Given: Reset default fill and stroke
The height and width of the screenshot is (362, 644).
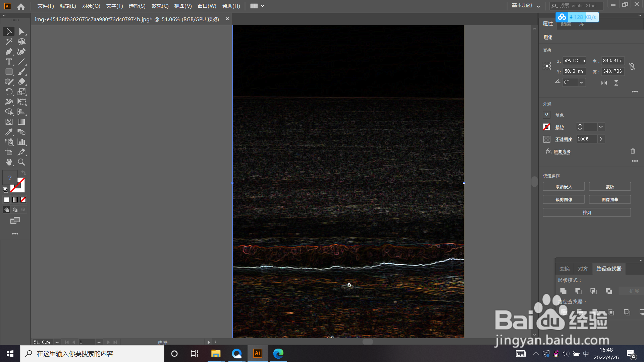Looking at the screenshot, I should (5, 190).
